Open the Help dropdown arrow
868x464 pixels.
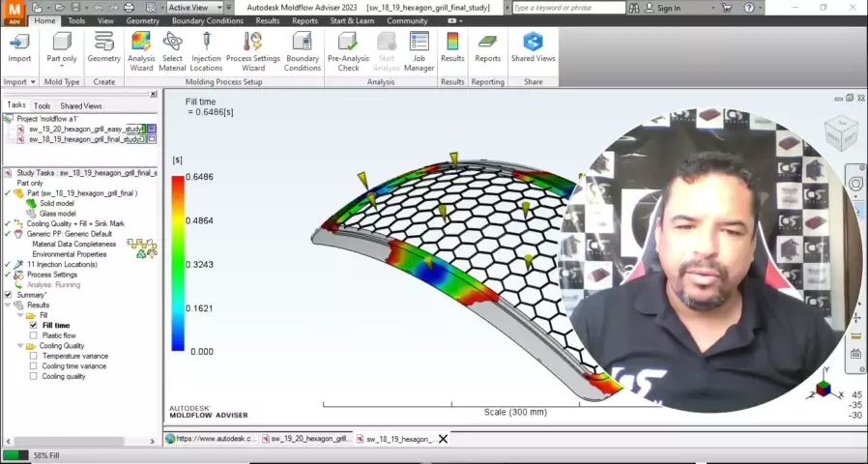click(x=760, y=8)
